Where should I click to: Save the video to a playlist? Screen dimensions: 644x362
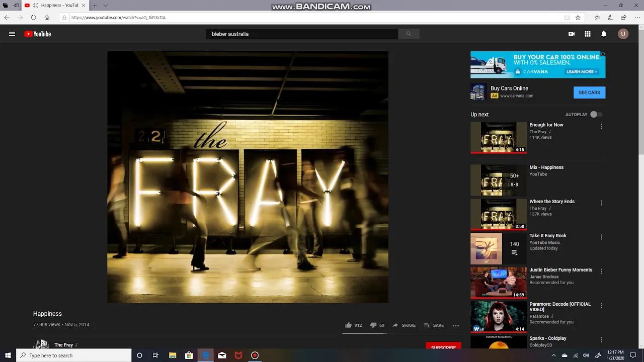tap(434, 325)
